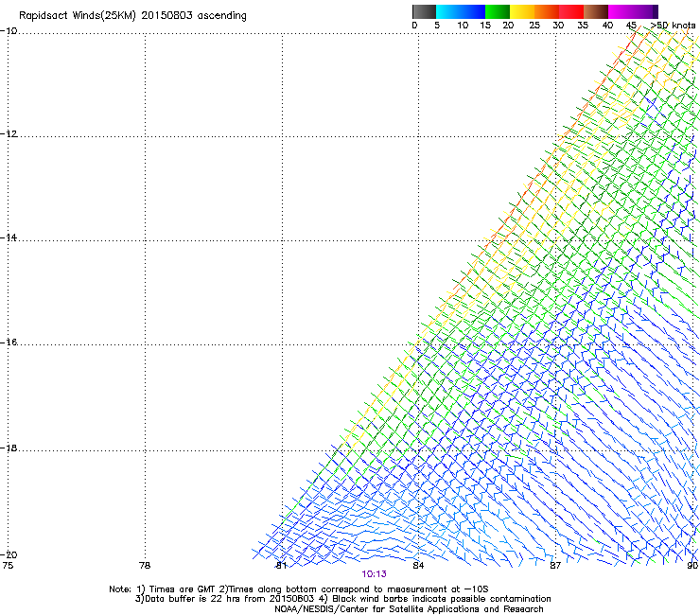The height and width of the screenshot is (615, 700).
Task: Click the dark purple >50 knots swatch
Action: coord(656,11)
